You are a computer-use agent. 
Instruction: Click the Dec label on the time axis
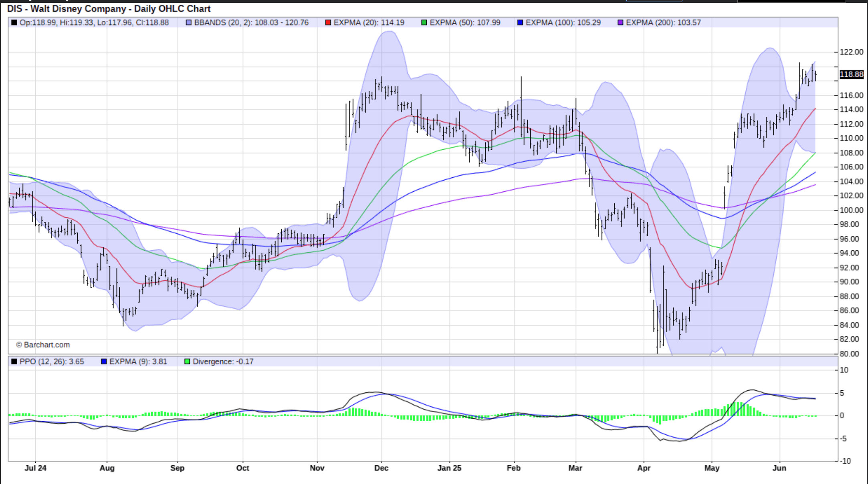[x=381, y=468]
